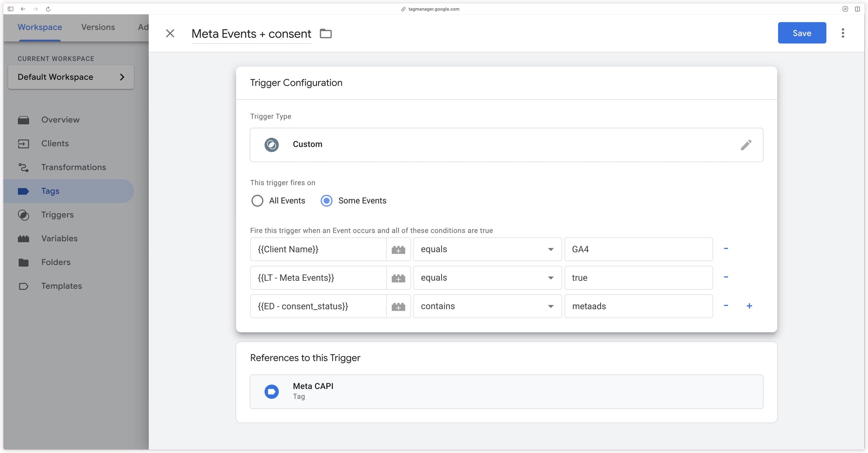Open variable picker for the ED - consent_status row
The image size is (868, 453).
point(398,306)
